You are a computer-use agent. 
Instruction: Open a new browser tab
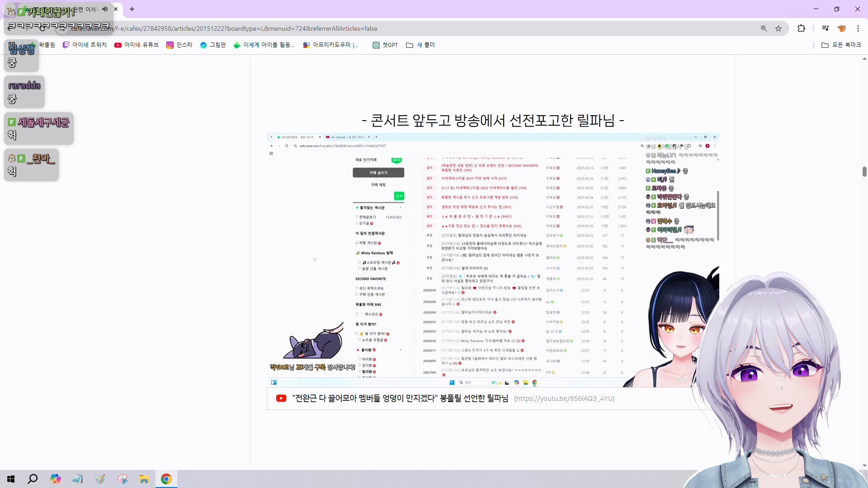coord(132,9)
